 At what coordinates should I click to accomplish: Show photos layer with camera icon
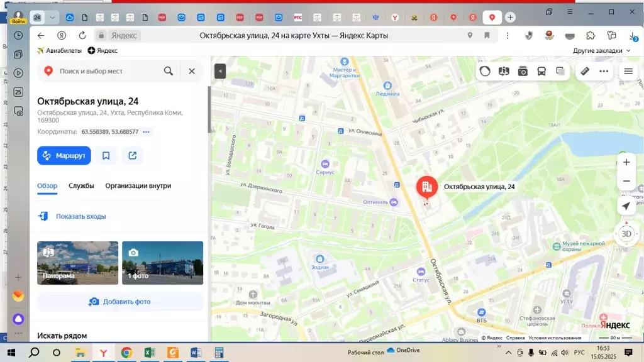523,71
